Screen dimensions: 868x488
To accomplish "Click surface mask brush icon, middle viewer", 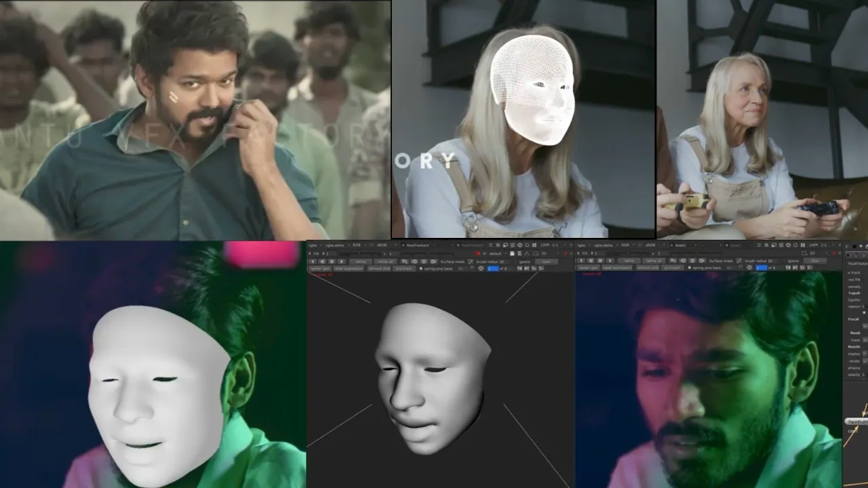I will coord(471,261).
